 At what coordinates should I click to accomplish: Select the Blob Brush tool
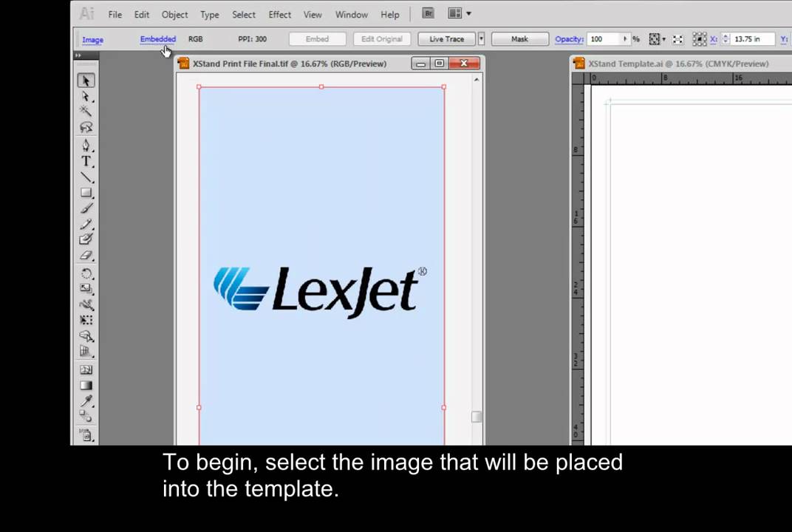[86, 239]
